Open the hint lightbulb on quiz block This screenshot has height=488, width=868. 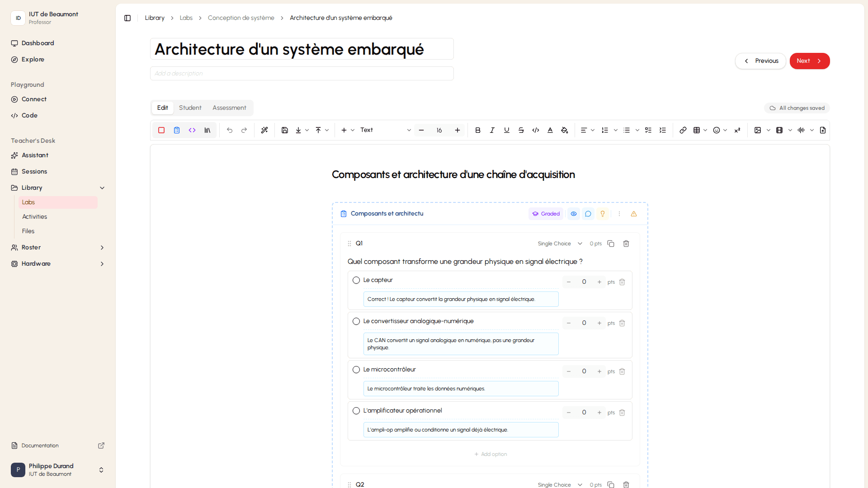[x=603, y=214]
